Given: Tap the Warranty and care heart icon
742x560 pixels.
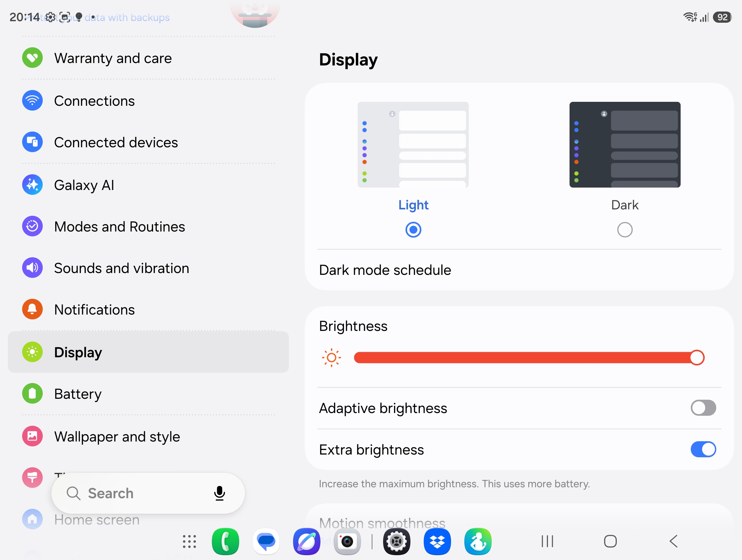Looking at the screenshot, I should 32,58.
